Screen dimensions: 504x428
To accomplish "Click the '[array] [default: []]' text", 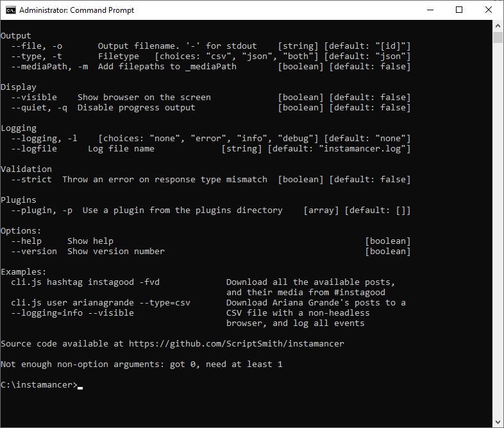I will 357,210.
